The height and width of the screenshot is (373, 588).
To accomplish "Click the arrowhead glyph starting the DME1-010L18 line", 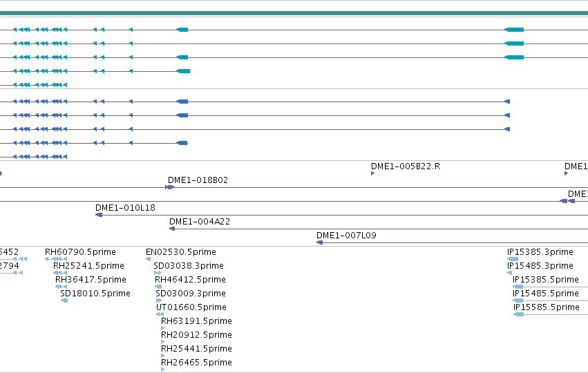I will click(x=99, y=215).
